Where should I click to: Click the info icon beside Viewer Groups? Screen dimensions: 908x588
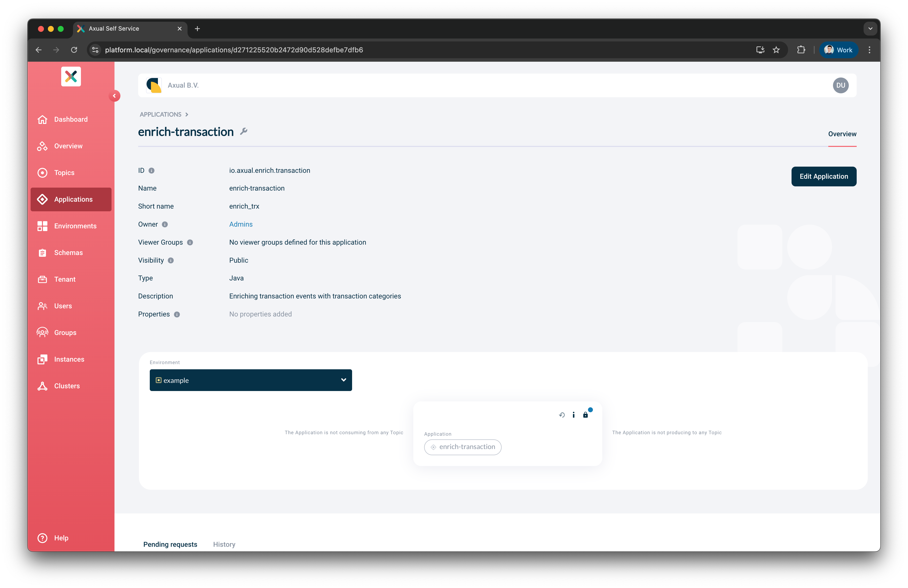[x=189, y=242]
